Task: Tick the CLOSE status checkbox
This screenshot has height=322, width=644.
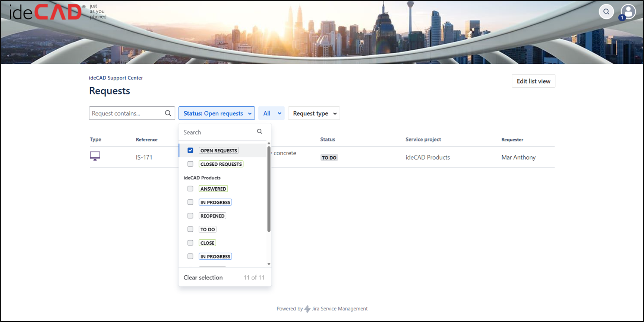Action: pyautogui.click(x=190, y=243)
